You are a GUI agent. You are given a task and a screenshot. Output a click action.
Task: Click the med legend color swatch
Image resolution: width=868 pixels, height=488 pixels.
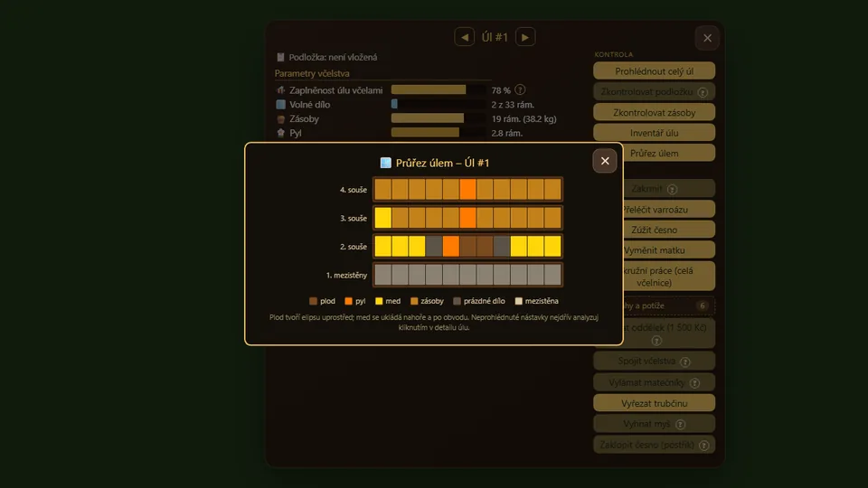(x=379, y=301)
